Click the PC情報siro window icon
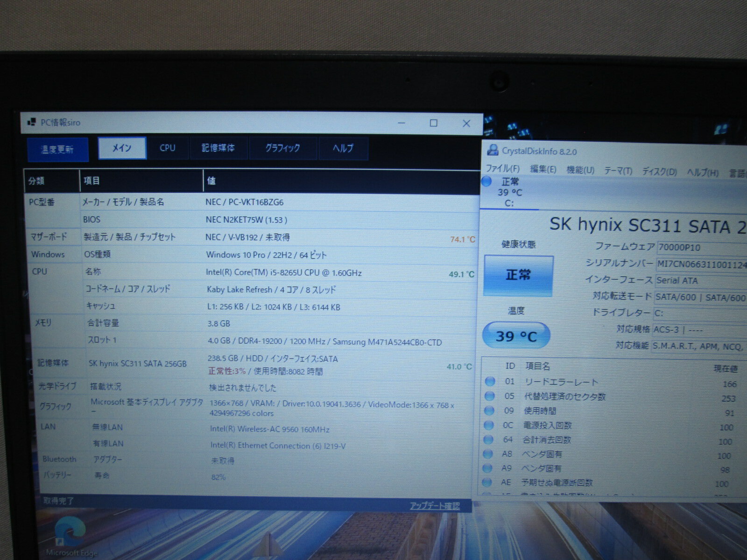747x560 pixels. (x=32, y=122)
